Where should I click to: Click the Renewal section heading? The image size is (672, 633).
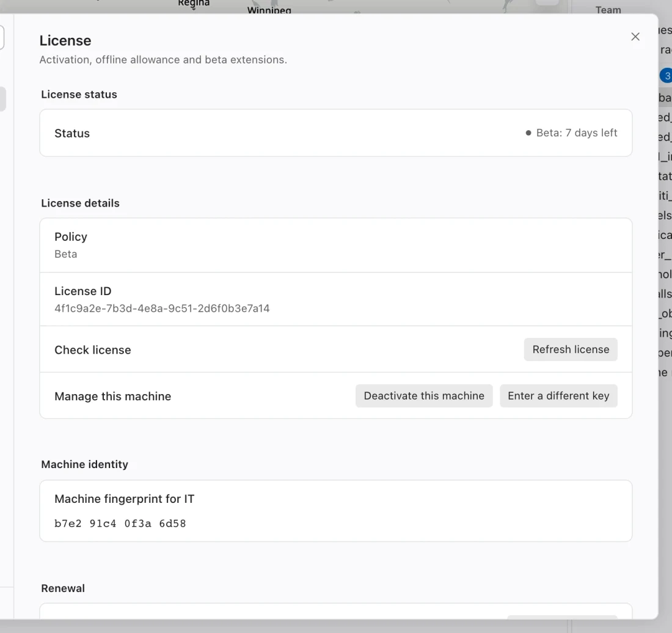click(x=63, y=588)
